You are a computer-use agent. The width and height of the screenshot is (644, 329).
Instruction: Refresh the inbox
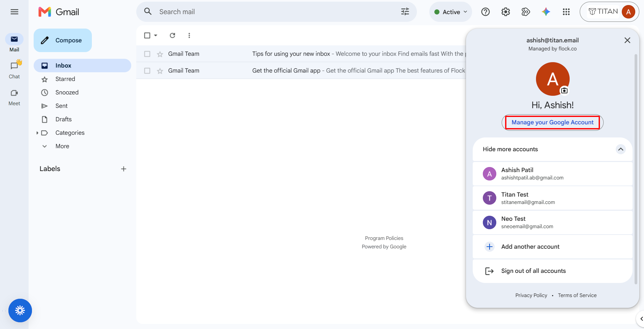click(172, 35)
